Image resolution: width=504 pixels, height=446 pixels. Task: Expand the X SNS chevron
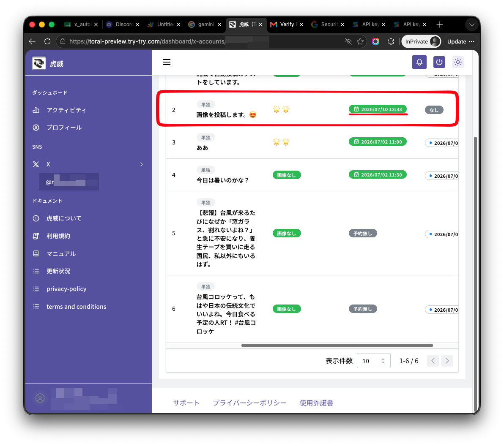(141, 164)
